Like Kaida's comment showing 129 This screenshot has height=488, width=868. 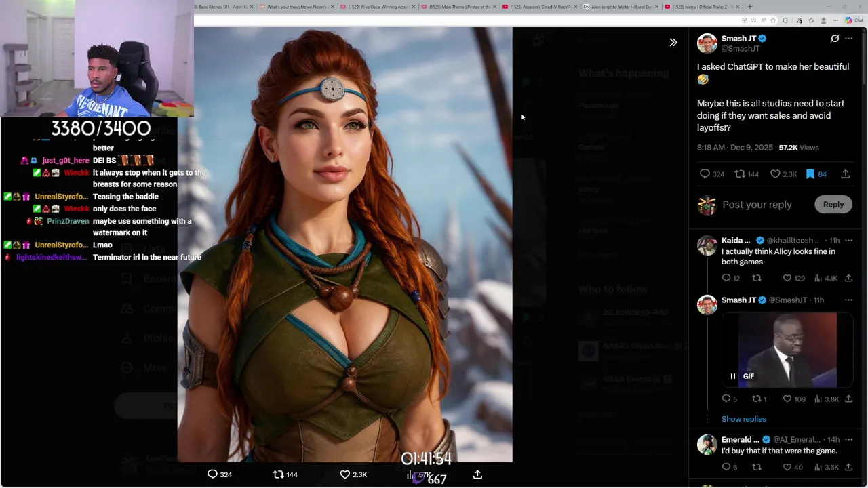pyautogui.click(x=793, y=278)
